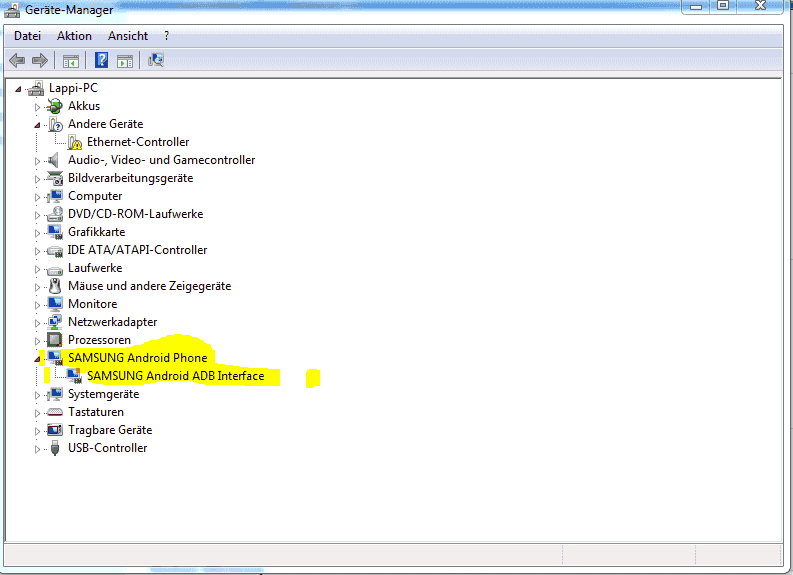
Task: Click the Ethernet-Controller warning icon
Action: point(74,143)
